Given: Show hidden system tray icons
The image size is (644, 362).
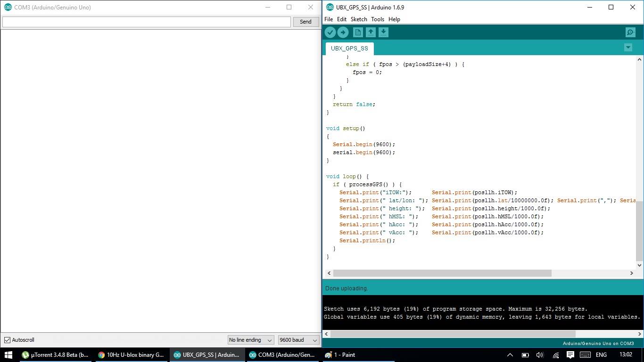Looking at the screenshot, I should (510, 354).
